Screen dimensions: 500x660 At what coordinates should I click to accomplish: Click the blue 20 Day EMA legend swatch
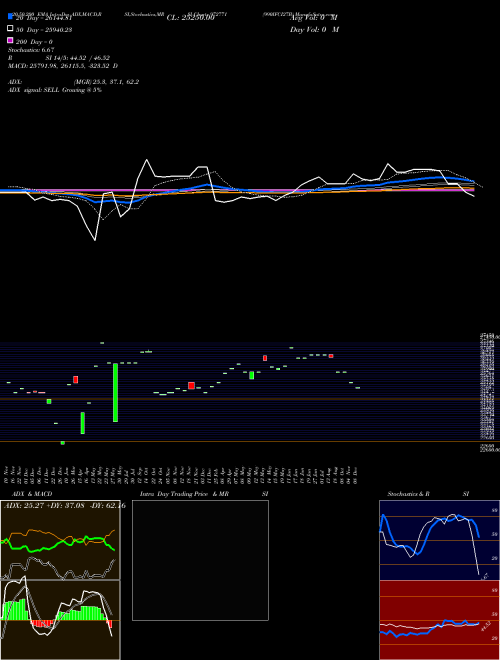(x=10, y=16)
